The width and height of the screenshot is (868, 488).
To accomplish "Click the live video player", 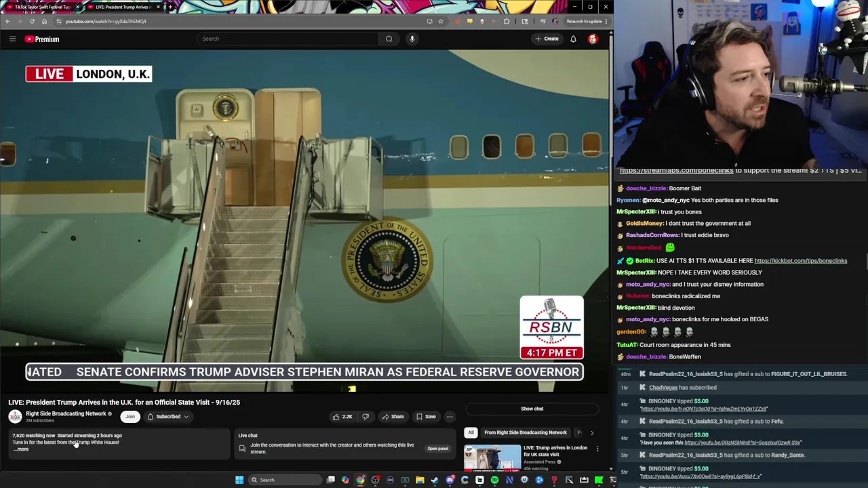I will click(304, 222).
